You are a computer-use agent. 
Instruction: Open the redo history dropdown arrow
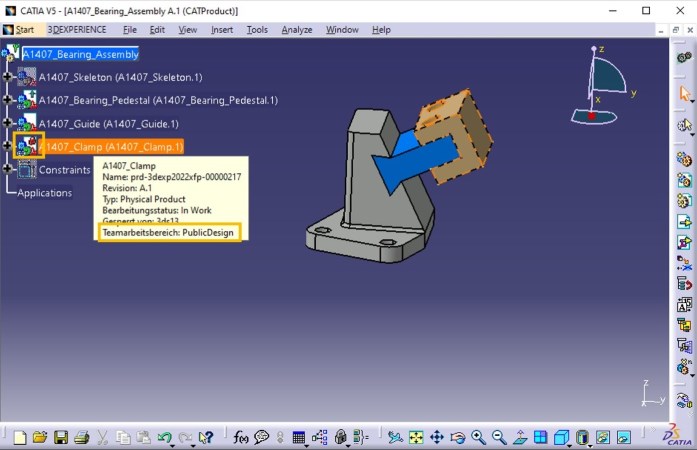(x=193, y=445)
